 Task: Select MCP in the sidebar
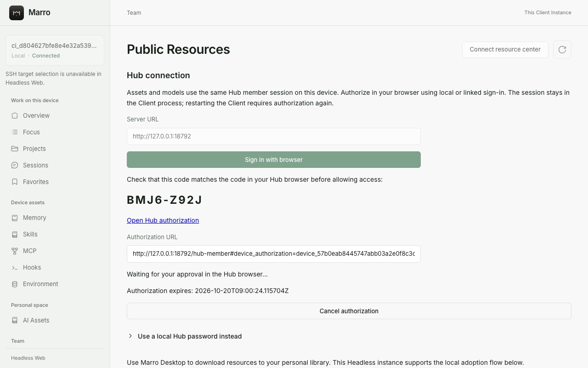55,251
